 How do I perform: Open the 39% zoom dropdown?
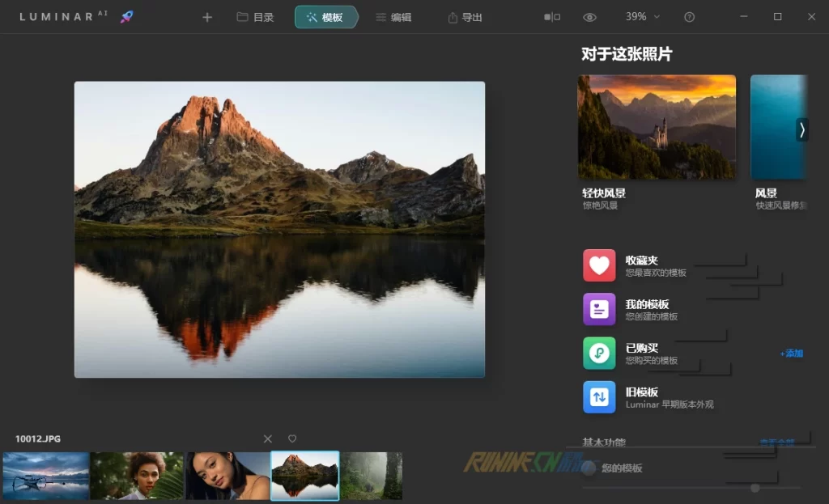click(x=642, y=17)
